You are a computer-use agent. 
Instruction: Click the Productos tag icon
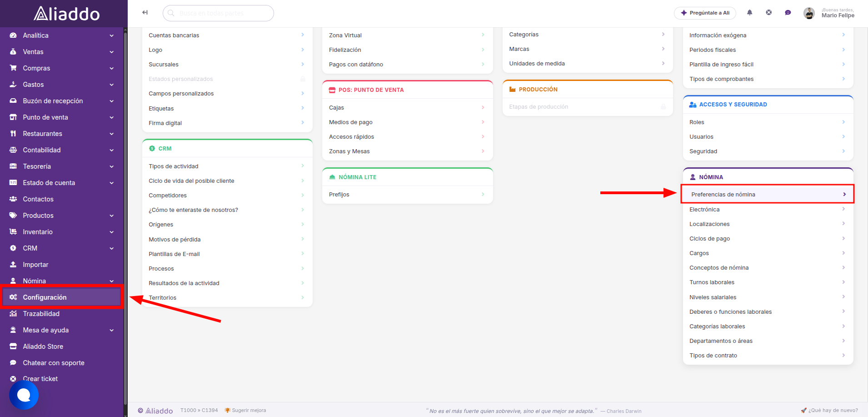point(13,216)
